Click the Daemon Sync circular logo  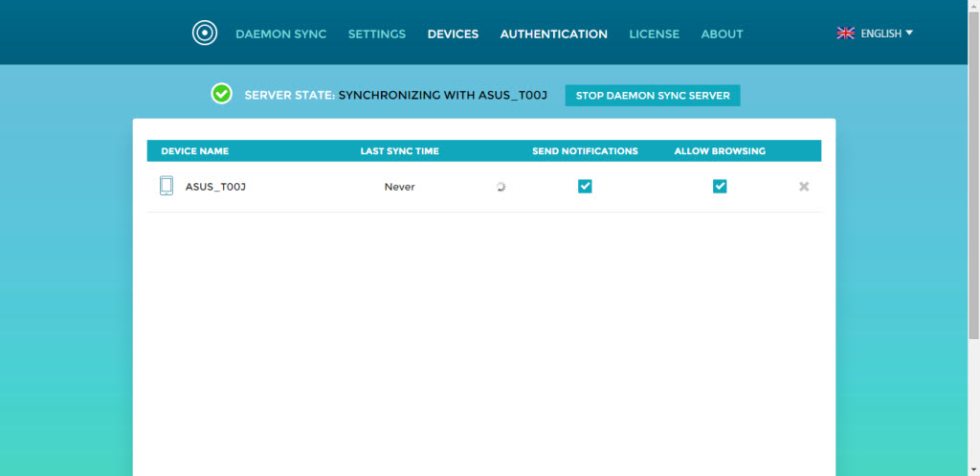(x=205, y=34)
